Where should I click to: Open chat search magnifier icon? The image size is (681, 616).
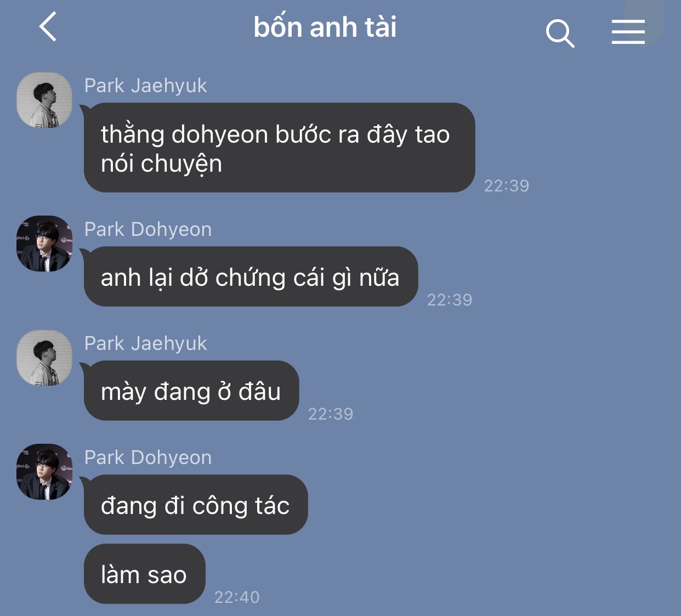[560, 33]
